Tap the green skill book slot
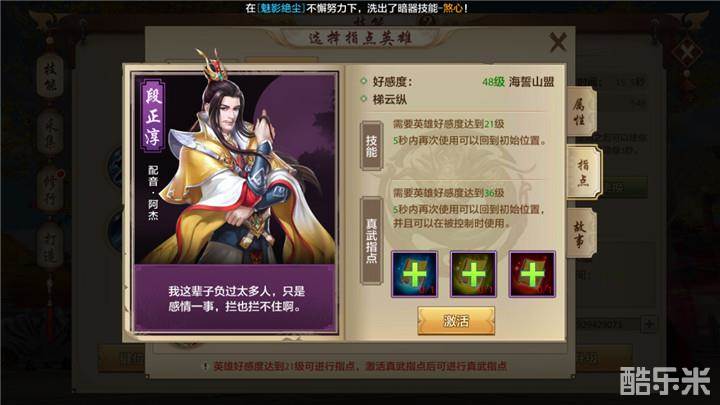This screenshot has width=720, height=405. coord(473,274)
